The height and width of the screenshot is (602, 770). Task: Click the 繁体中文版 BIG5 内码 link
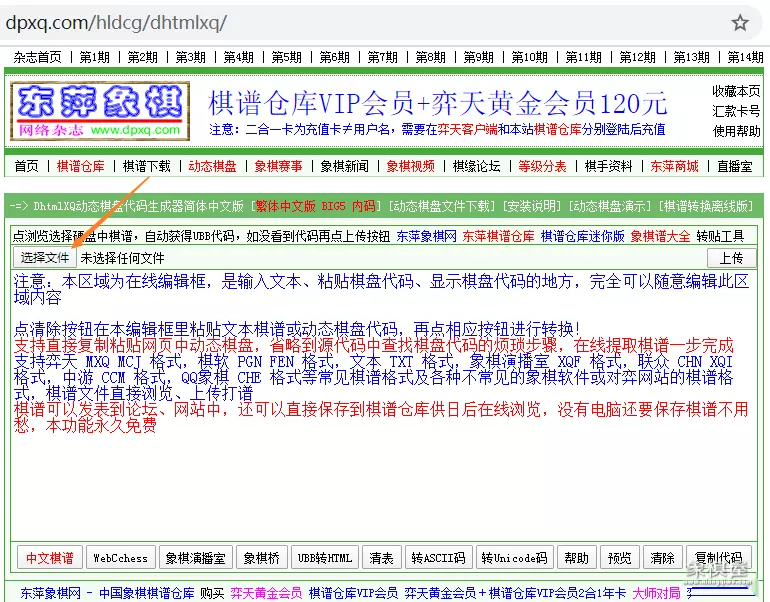tap(315, 207)
